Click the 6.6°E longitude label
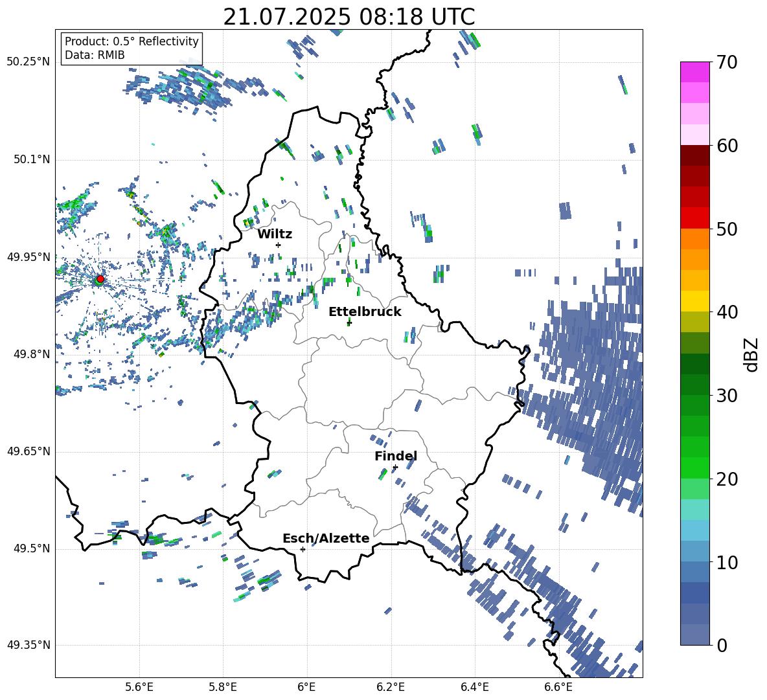This screenshot has height=700, width=767. [558, 687]
